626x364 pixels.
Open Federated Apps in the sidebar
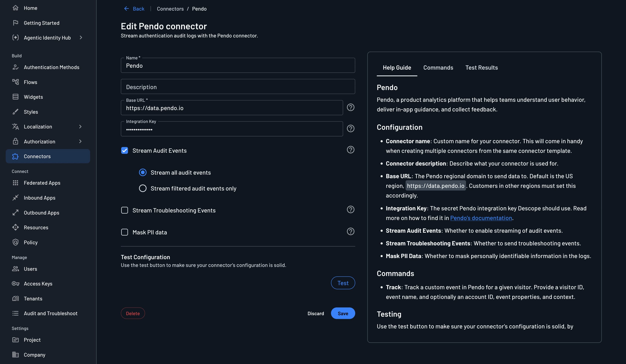pos(48,183)
